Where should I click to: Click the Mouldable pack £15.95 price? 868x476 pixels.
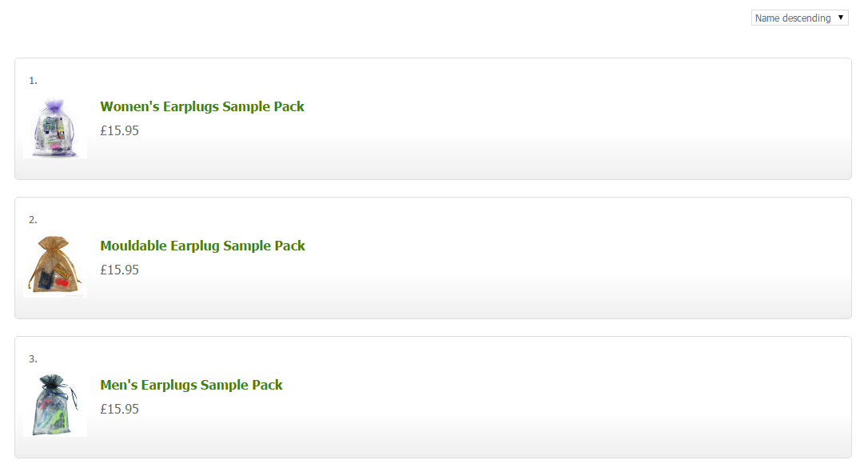120,270
